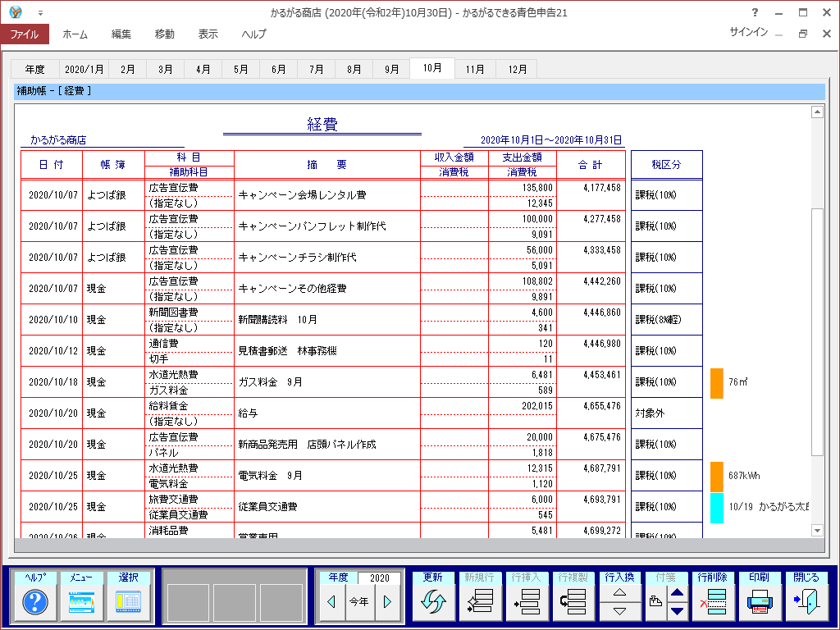Click the application logo icon in title bar

pyautogui.click(x=16, y=11)
